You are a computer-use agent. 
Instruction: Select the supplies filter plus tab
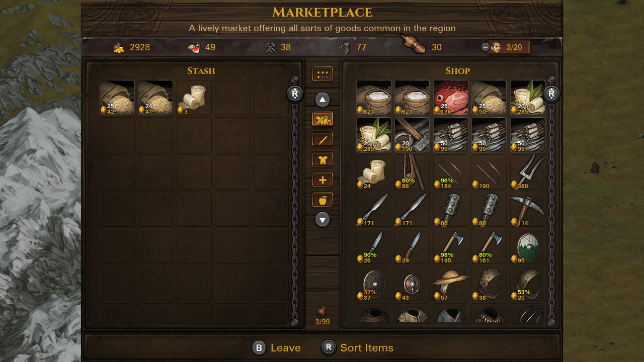(x=323, y=179)
